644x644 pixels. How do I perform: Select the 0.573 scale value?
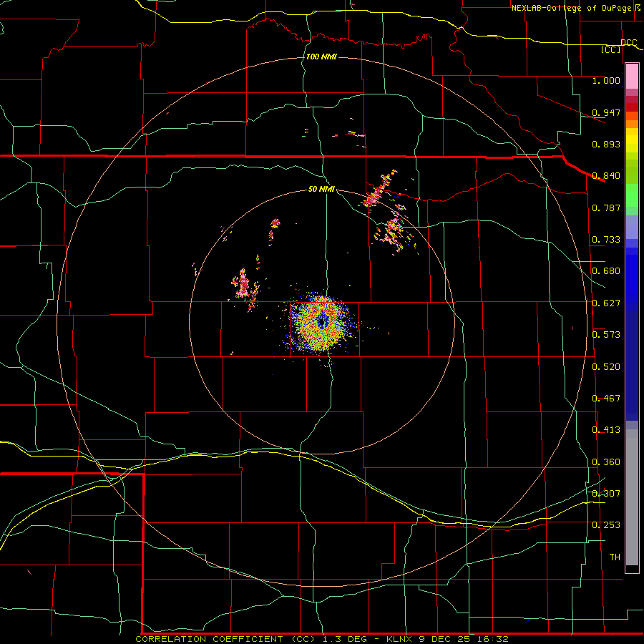click(606, 335)
